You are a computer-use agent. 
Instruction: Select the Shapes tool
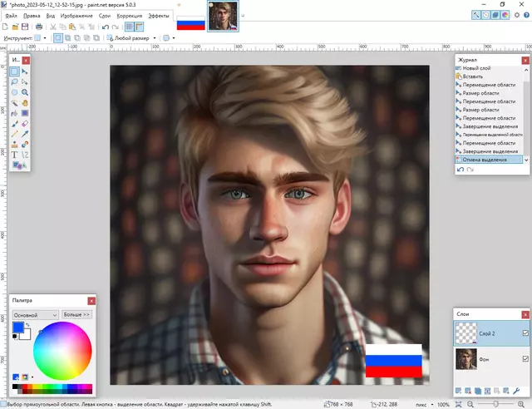19,165
